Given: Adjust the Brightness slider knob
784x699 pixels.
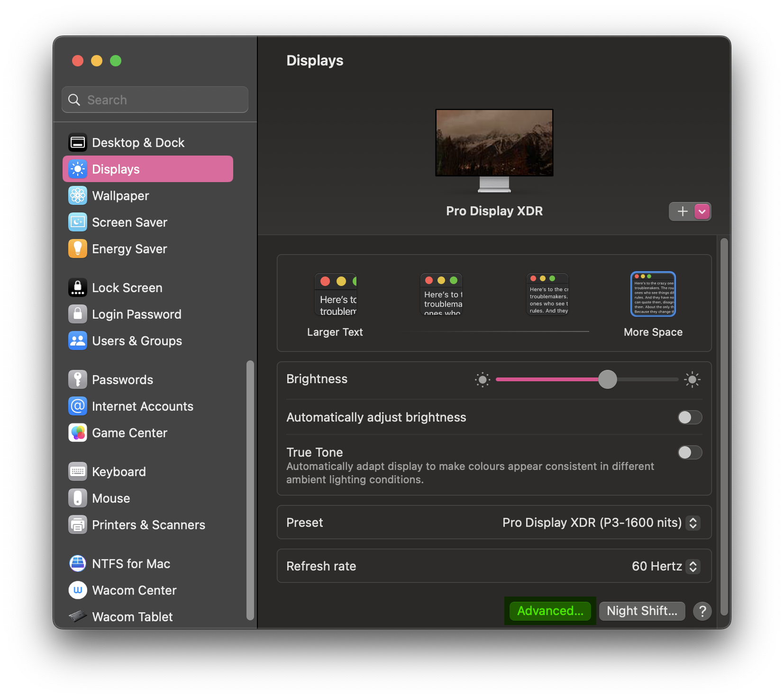Looking at the screenshot, I should (x=608, y=379).
